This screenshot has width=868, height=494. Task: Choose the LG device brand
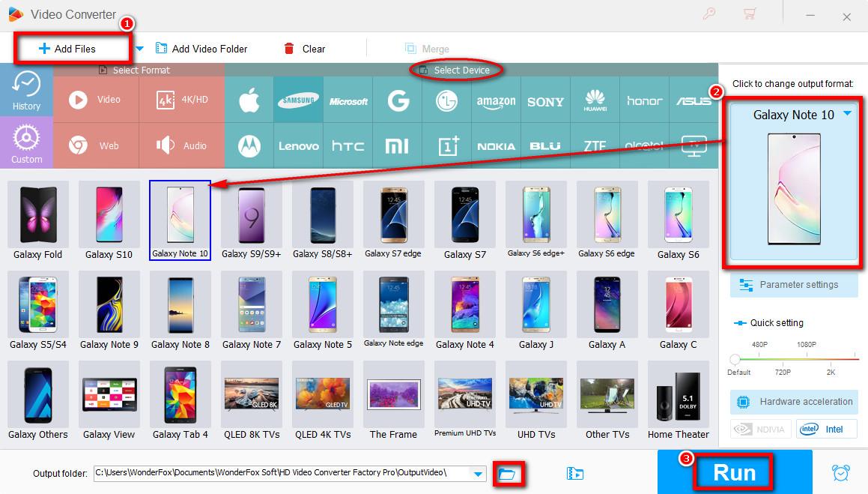click(447, 100)
